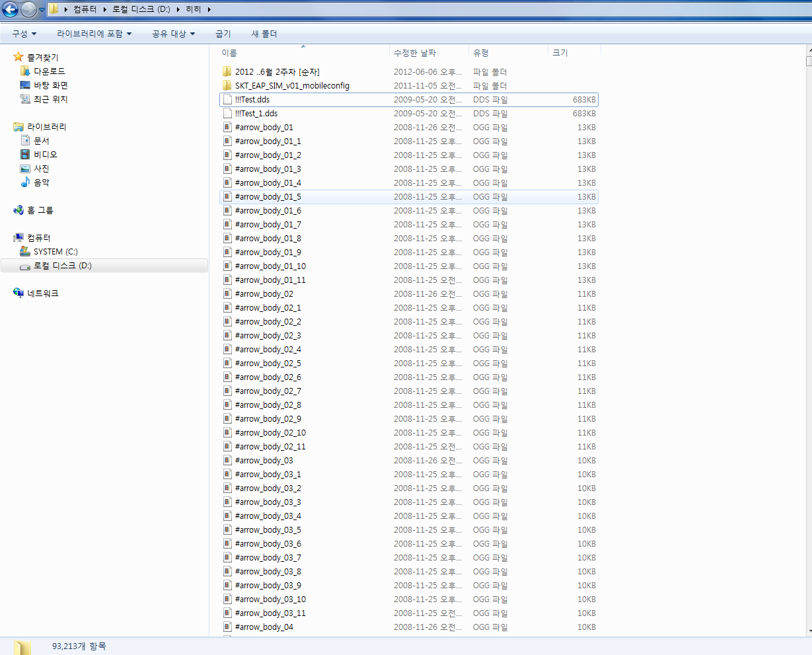Select OGG icon of #arrow_body_01
Screen dimensions: 812x655
coord(227,127)
